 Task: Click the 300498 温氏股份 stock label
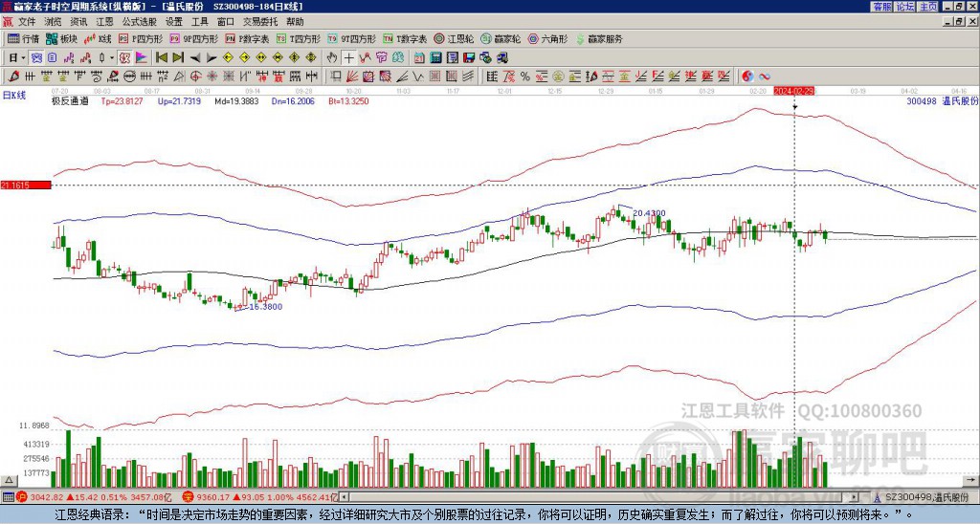[x=942, y=100]
